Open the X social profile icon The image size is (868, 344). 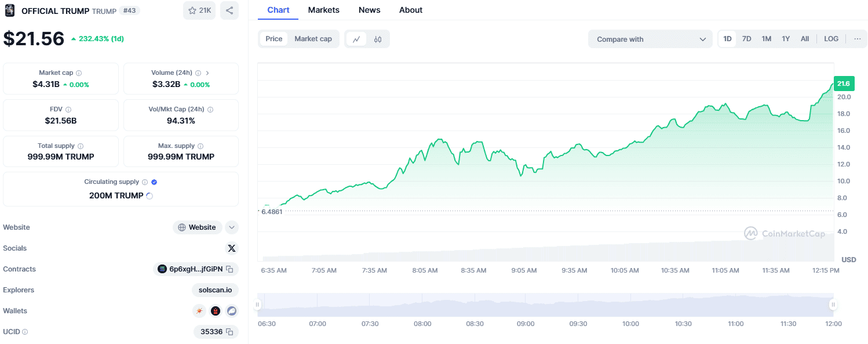coord(232,248)
